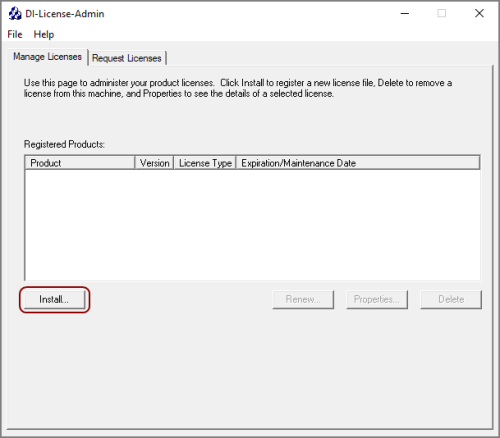Switch to the Manage Licenses tab
The height and width of the screenshot is (438, 500).
pyautogui.click(x=47, y=57)
